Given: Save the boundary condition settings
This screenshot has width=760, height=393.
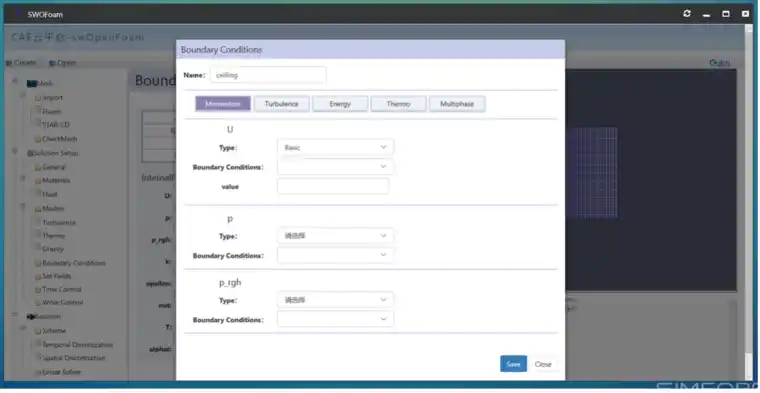Looking at the screenshot, I should [x=513, y=364].
